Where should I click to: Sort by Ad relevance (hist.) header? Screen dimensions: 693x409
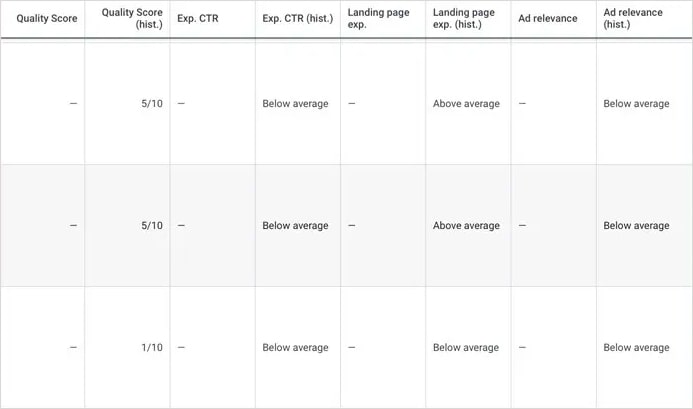633,18
